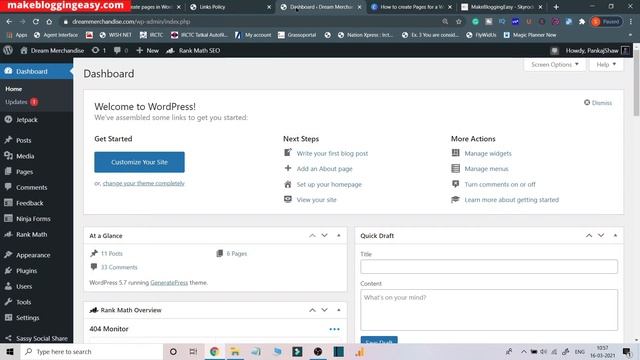Screen dimensions: 640x360
Task: Click the Customize Your Site button
Action: click(139, 162)
